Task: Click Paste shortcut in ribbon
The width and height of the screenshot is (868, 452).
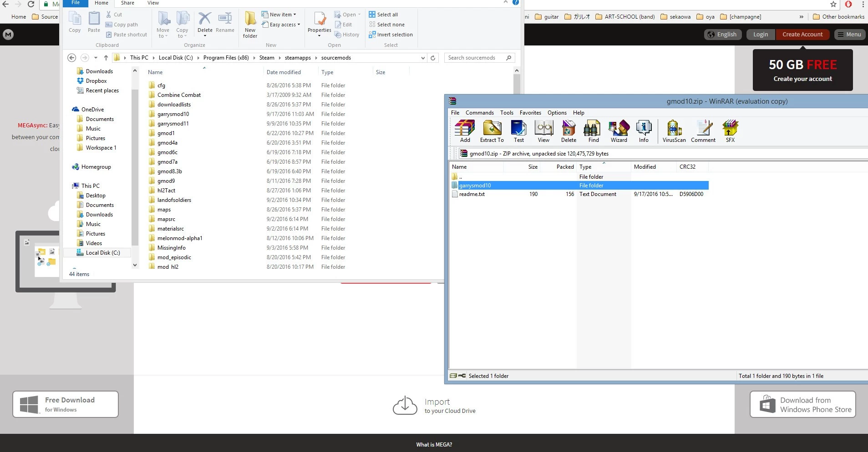Action: pos(127,35)
